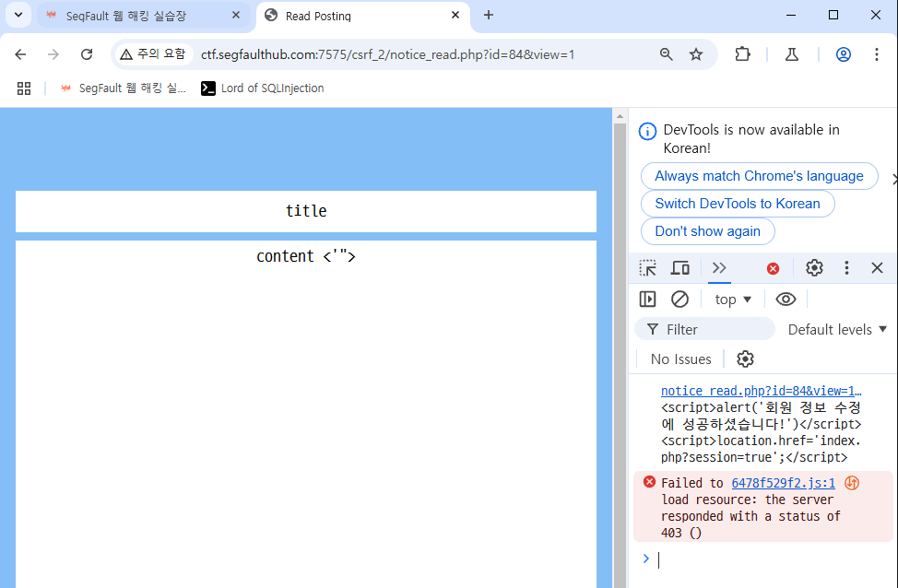Viewport: 898px width, 588px height.
Task: Click the page scrollbar up arrow
Action: (620, 116)
